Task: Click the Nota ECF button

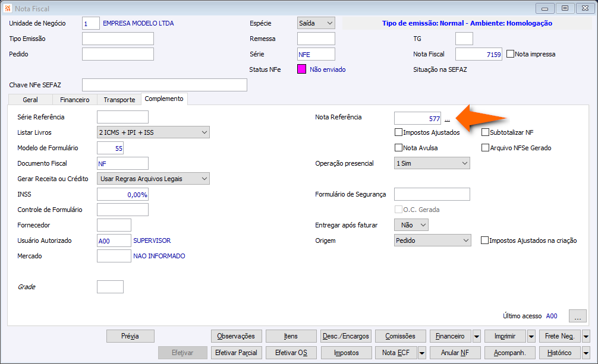Action: pyautogui.click(x=396, y=353)
